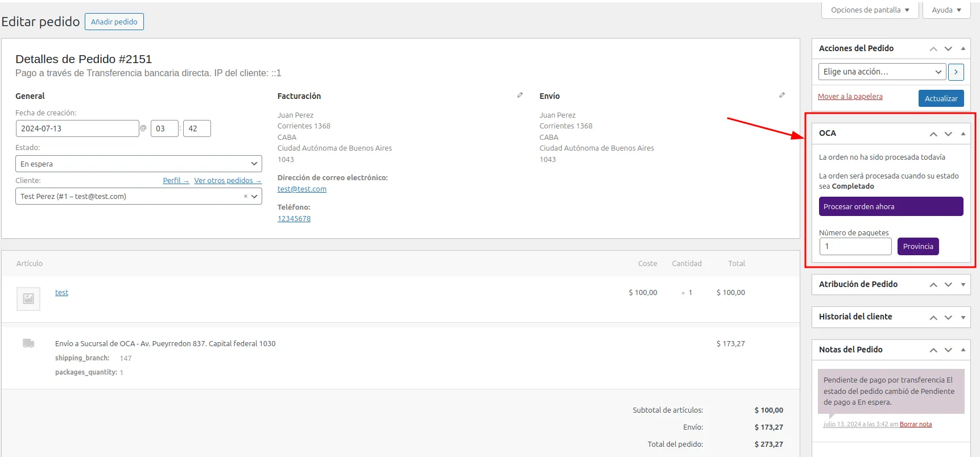Screen dimensions: 980x457
Task: Click the creation minute field
Action: click(197, 128)
